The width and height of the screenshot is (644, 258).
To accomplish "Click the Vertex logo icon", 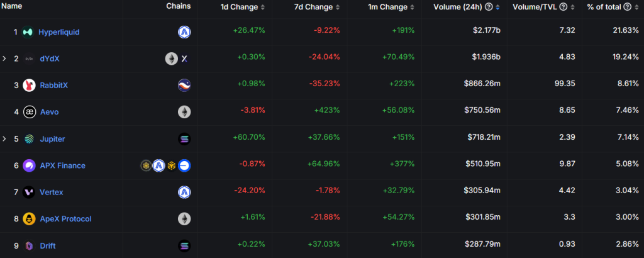I will click(x=28, y=192).
